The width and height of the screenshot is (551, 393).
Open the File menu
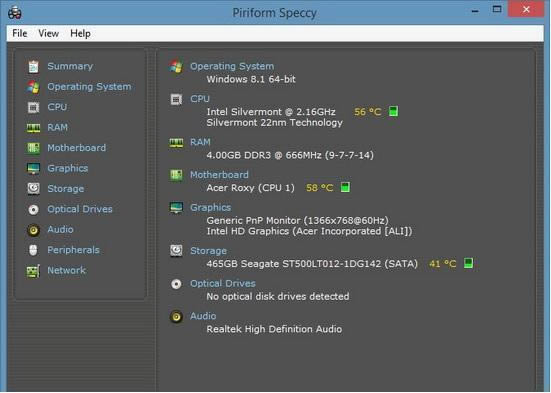pos(20,33)
